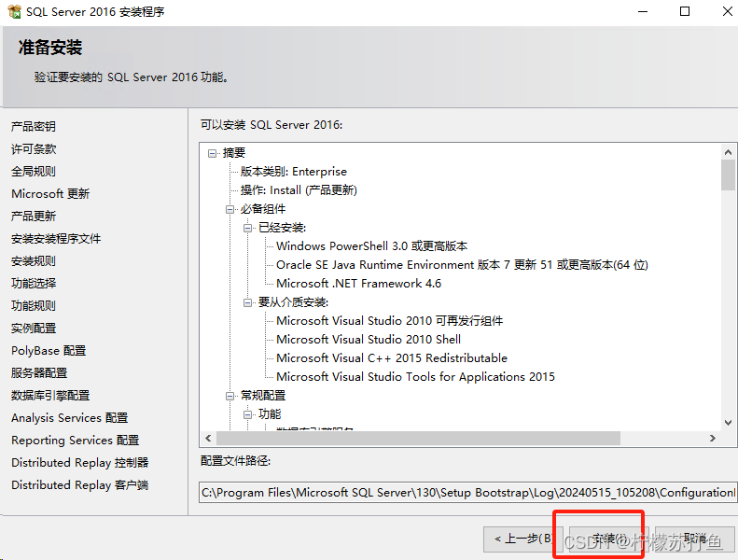The height and width of the screenshot is (560, 738).
Task: Click the horizontal scrollbar thumb
Action: [418, 439]
